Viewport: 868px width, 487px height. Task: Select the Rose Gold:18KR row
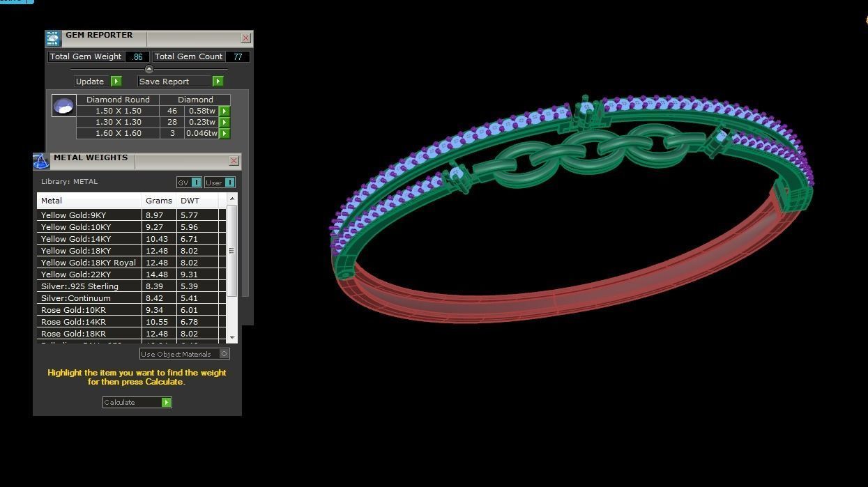(131, 334)
